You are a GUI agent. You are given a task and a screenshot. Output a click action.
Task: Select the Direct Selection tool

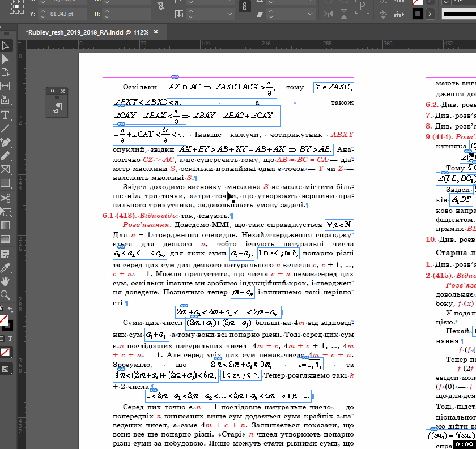coord(6,59)
